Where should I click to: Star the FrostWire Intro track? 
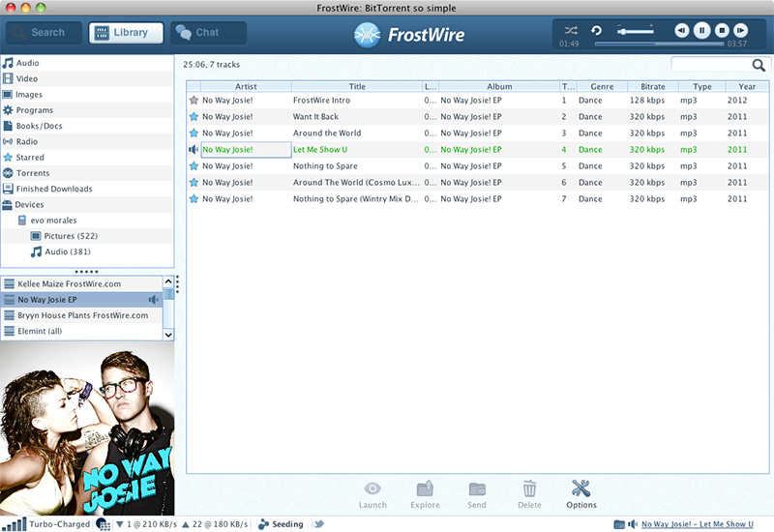pyautogui.click(x=193, y=101)
